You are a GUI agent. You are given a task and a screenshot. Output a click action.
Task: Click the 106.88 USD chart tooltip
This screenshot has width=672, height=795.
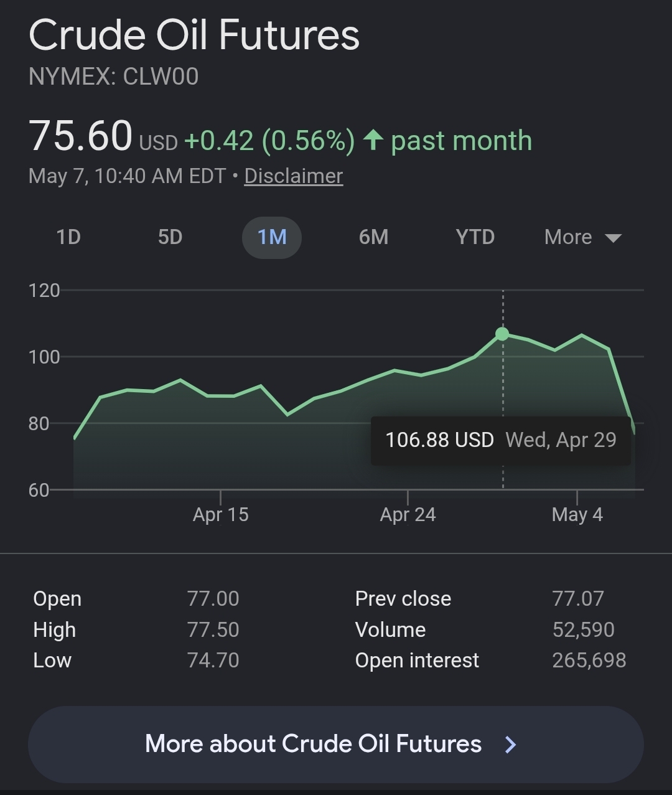point(501,440)
